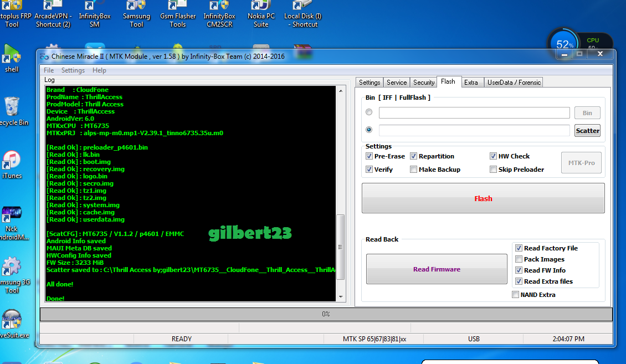Toggle the Read Factory File checkbox
The height and width of the screenshot is (364, 626).
coord(519,248)
